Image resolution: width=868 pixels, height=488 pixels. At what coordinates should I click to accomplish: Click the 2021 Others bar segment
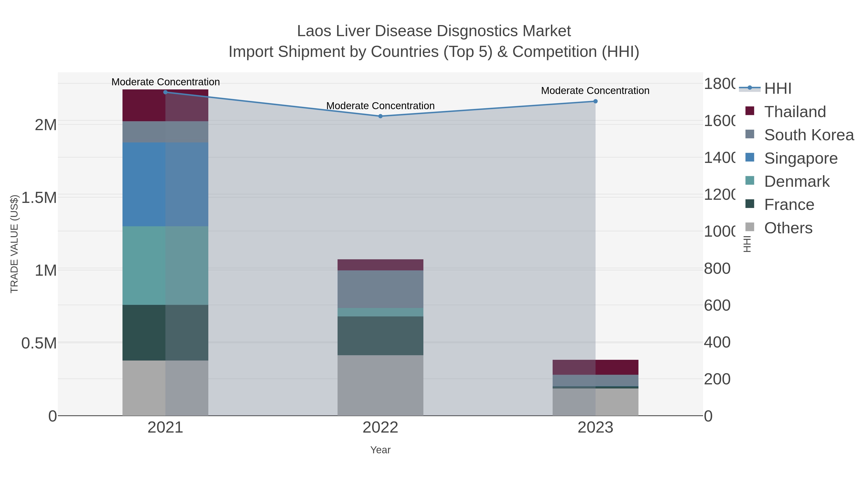pos(165,388)
